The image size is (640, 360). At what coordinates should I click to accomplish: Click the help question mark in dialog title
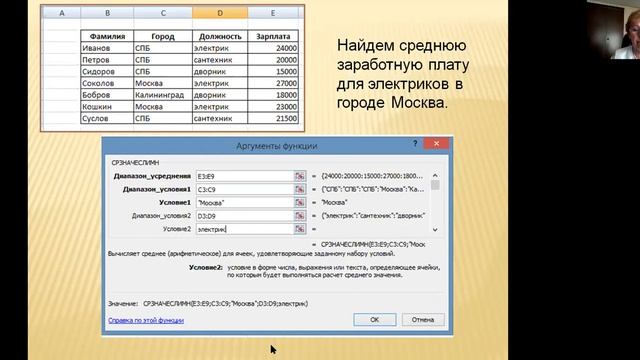coord(415,144)
